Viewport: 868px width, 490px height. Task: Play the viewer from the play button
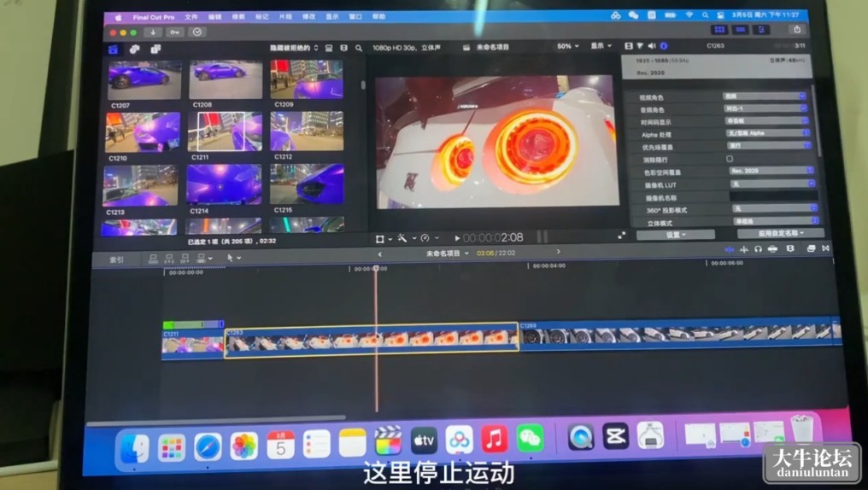pos(457,238)
